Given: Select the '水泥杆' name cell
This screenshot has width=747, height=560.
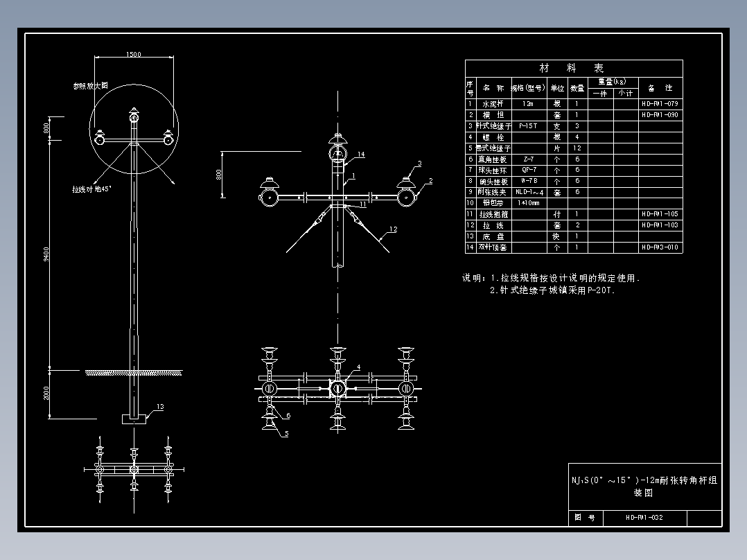Looking at the screenshot, I should 493,104.
